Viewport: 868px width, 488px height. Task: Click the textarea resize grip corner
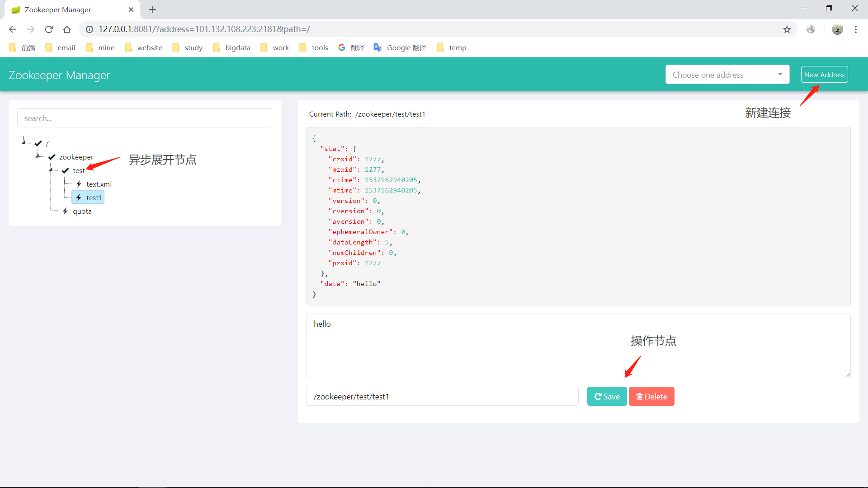(x=848, y=375)
